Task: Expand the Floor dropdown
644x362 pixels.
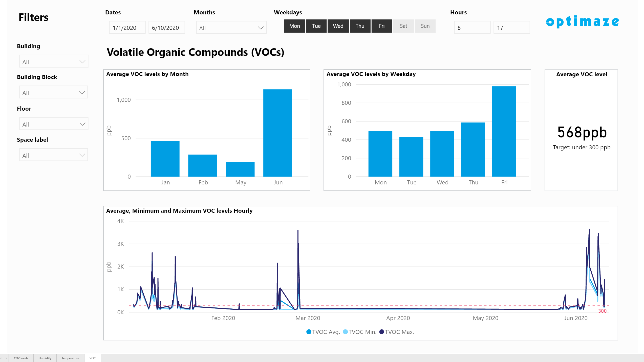Action: pos(54,124)
